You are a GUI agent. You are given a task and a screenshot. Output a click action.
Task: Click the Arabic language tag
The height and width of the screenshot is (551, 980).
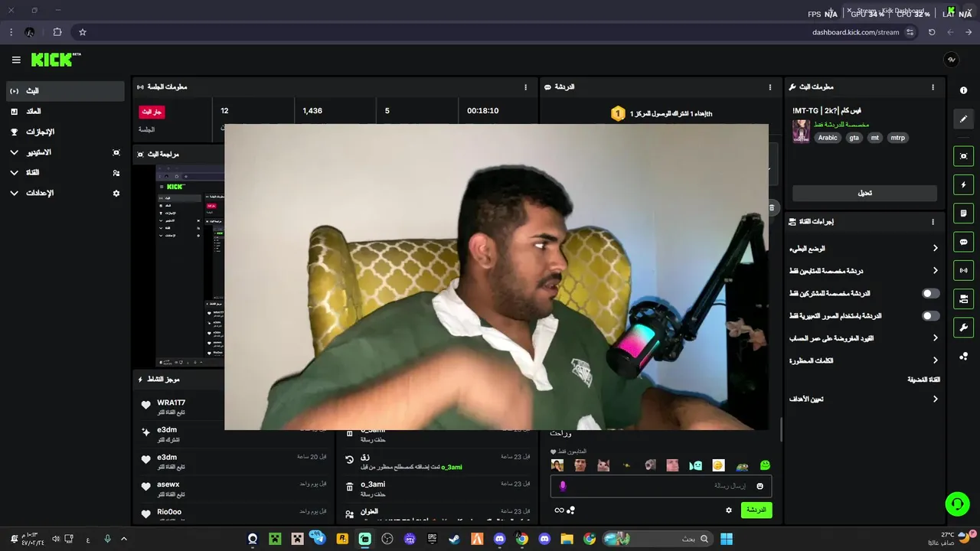tap(828, 138)
